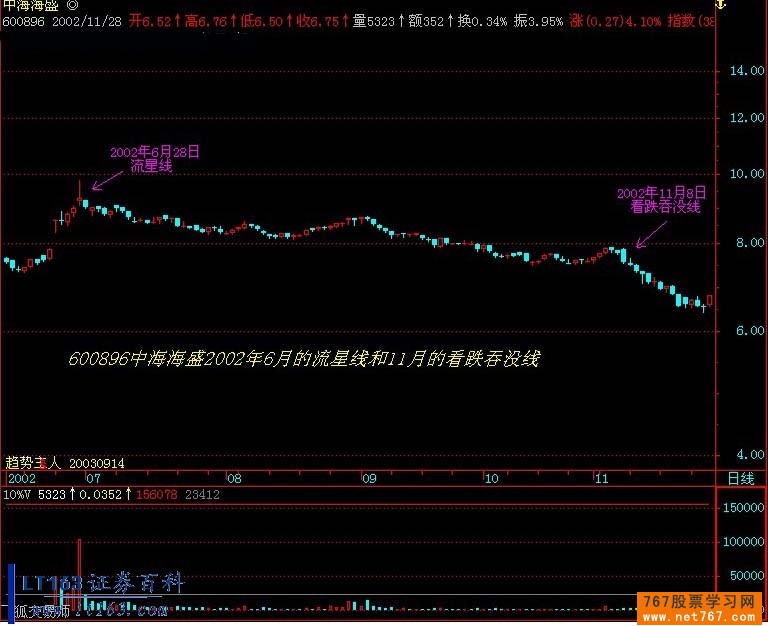This screenshot has width=768, height=626.
Task: Click the 10%V volume indicator label
Action: tap(16, 494)
